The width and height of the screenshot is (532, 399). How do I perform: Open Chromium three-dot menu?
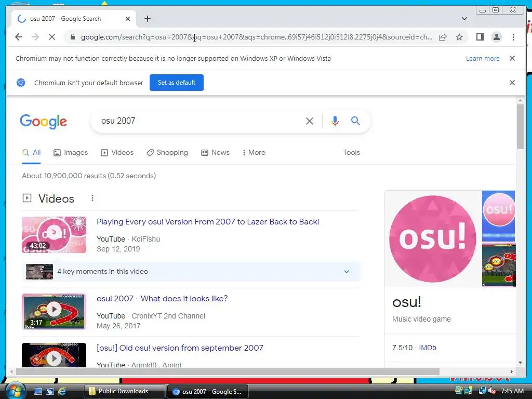(x=513, y=37)
